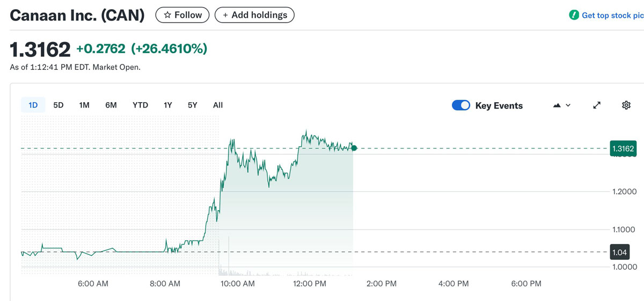Open chart type dropdown

pos(561,105)
